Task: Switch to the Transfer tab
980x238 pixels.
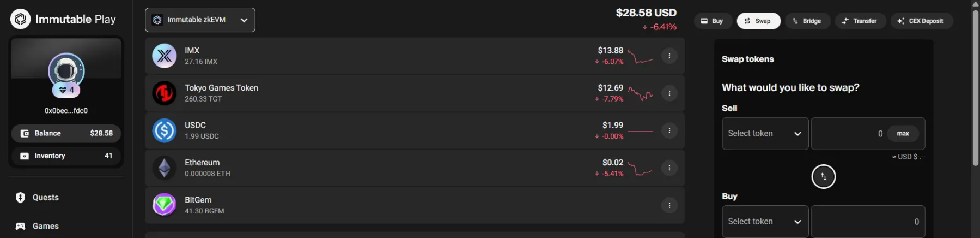Action: pyautogui.click(x=860, y=21)
